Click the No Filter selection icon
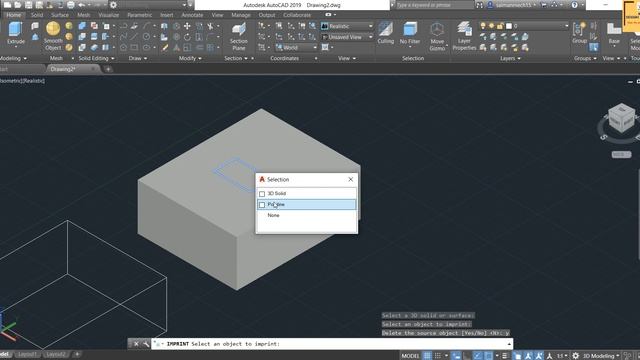This screenshot has width=640, height=360. click(x=410, y=29)
